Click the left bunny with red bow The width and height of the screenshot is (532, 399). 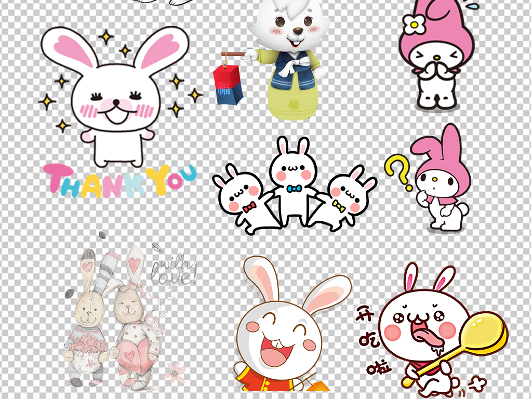click(x=246, y=200)
